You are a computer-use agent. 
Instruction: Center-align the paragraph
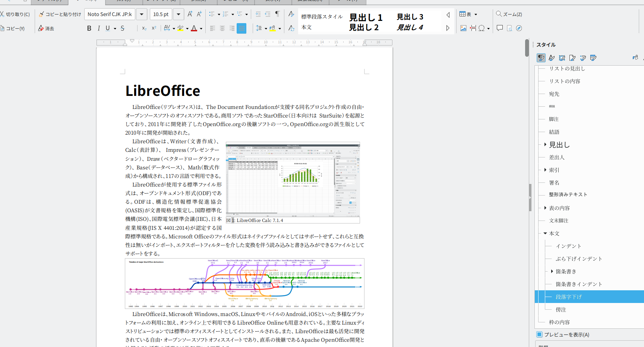click(x=222, y=28)
